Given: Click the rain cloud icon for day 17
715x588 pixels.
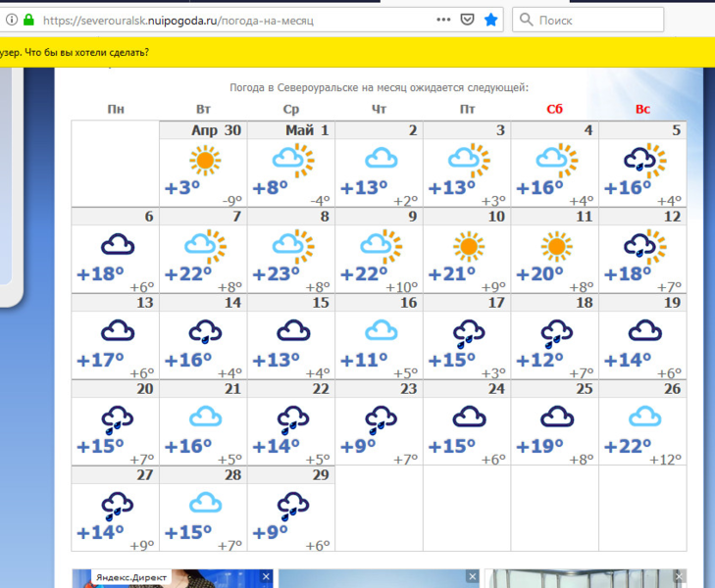Looking at the screenshot, I should pyautogui.click(x=469, y=332).
